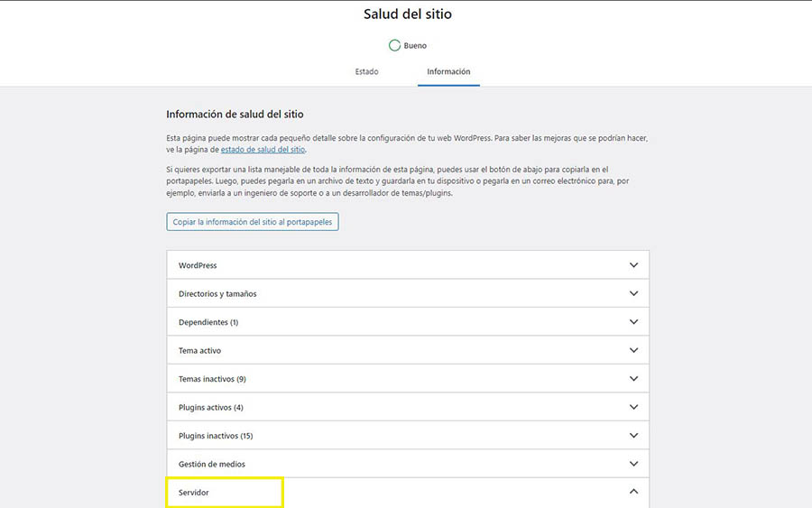
Task: Click the Dependientes (1) chevron arrow
Action: tap(633, 322)
